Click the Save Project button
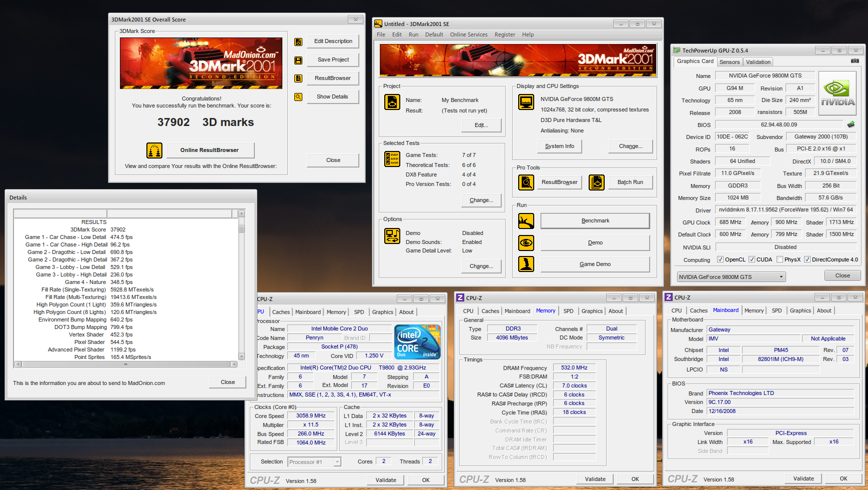 333,59
